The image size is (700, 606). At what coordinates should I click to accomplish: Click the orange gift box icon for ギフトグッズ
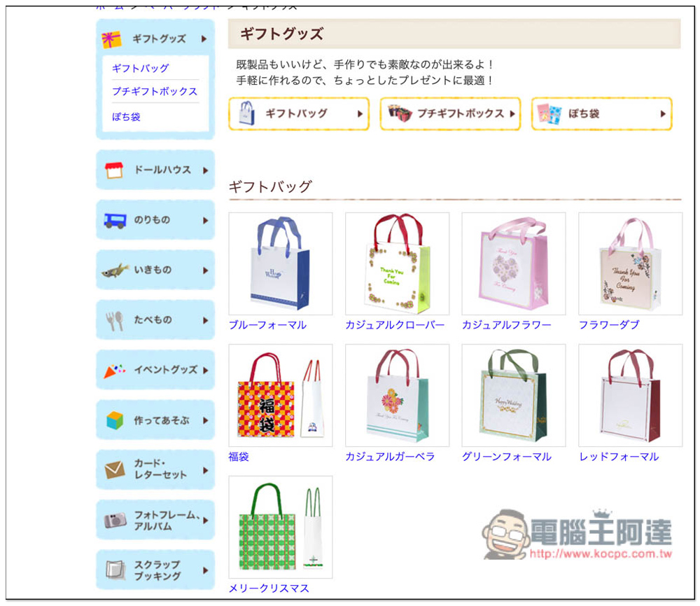click(x=111, y=39)
